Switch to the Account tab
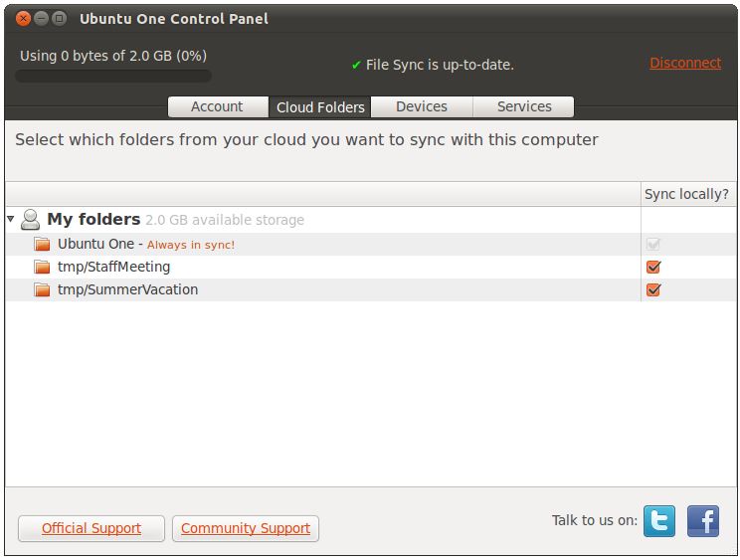This screenshot has width=740, height=560. (218, 106)
